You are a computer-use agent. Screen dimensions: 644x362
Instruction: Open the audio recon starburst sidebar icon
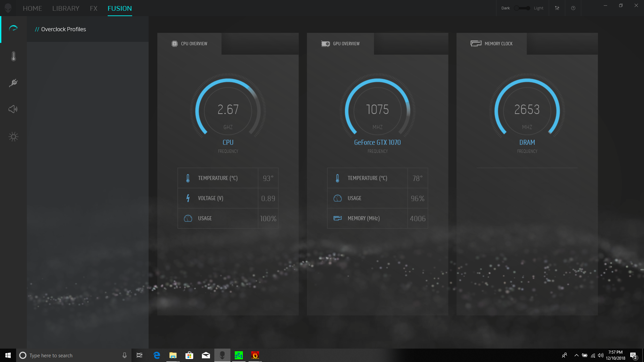click(x=13, y=136)
